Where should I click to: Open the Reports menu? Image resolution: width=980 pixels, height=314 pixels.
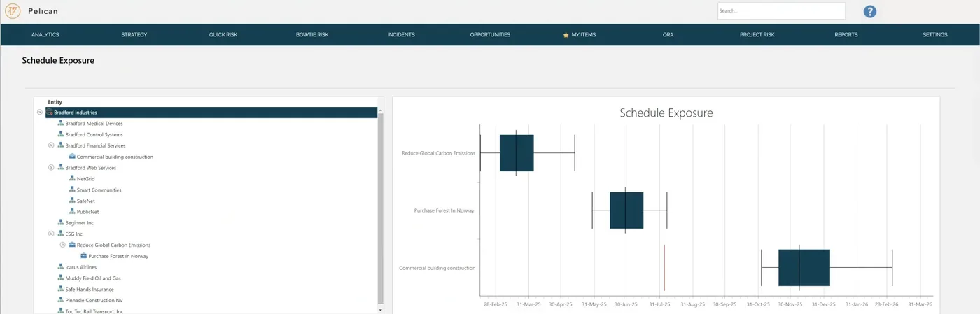click(x=846, y=35)
